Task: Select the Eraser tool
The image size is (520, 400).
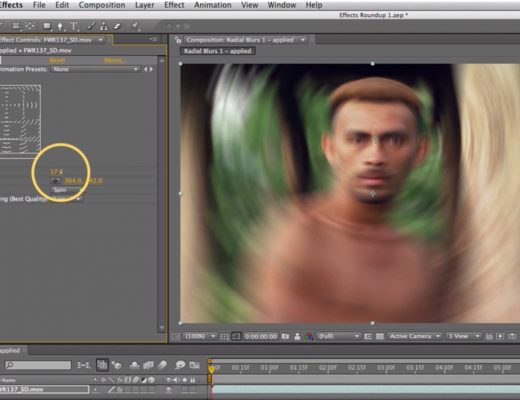Action: (117, 26)
